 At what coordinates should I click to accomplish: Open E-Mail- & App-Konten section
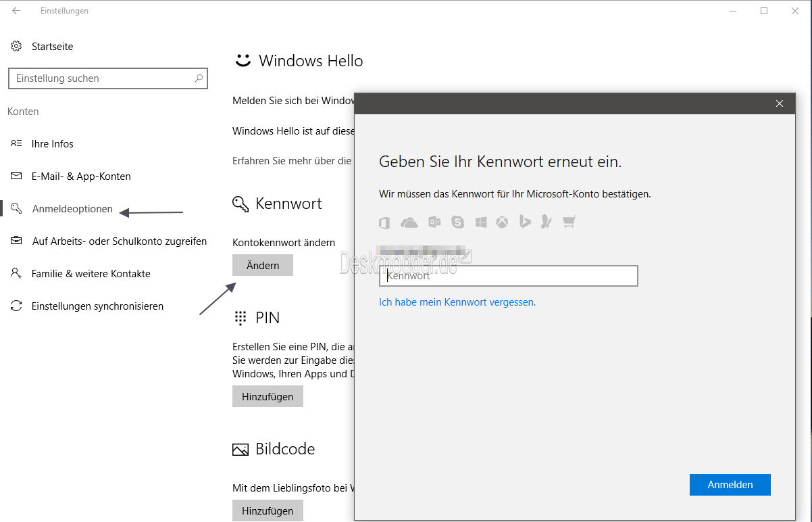(81, 176)
